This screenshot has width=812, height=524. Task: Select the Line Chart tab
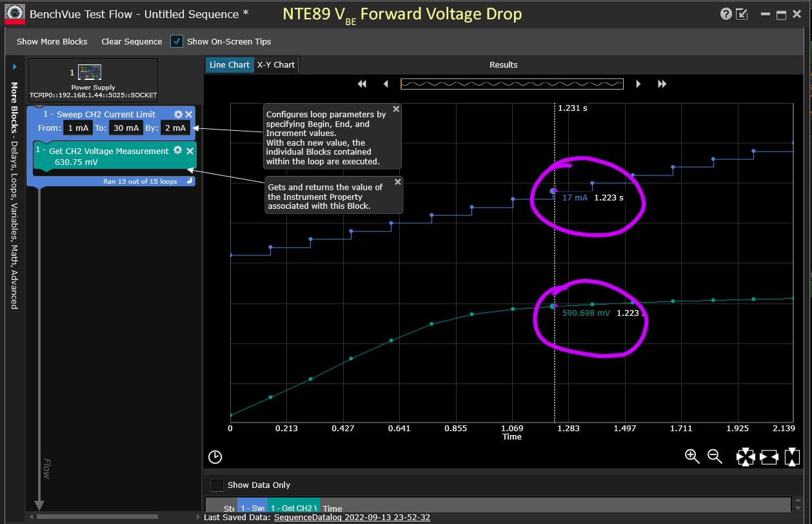tap(230, 64)
